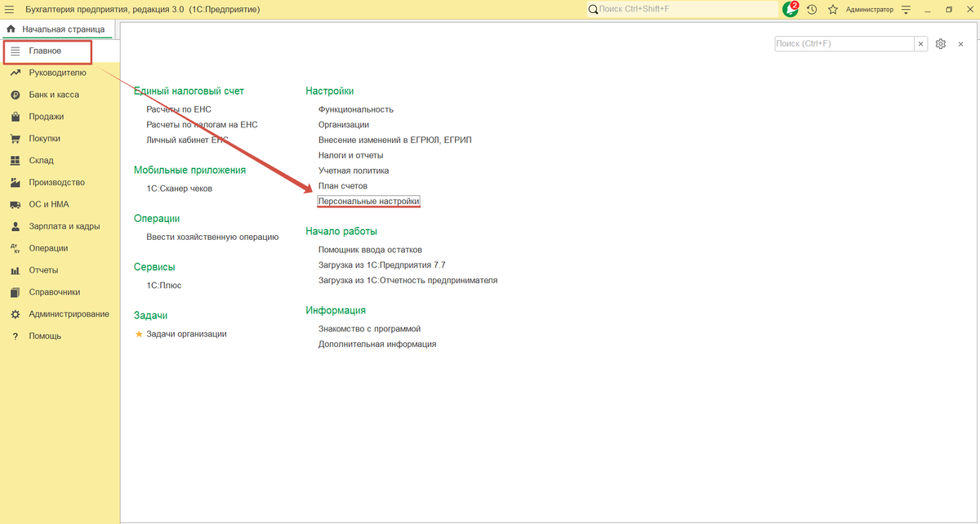Open the Администрирование section
Image resolution: width=980 pixels, height=524 pixels.
pyautogui.click(x=60, y=314)
